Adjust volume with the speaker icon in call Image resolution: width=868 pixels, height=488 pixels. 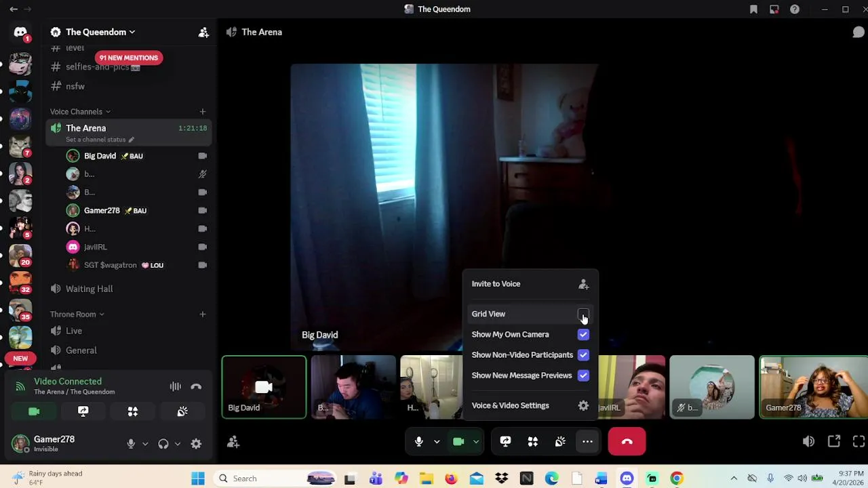pos(808,441)
